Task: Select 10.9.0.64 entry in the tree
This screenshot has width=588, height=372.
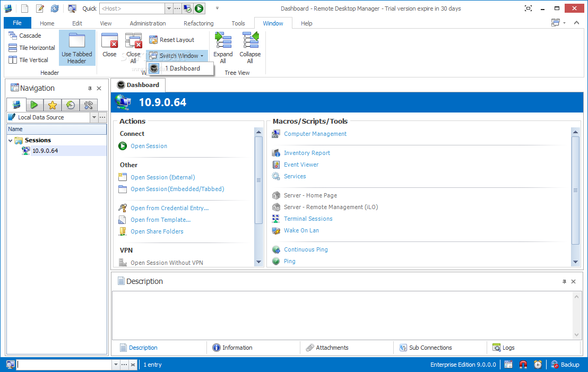Action: tap(45, 151)
